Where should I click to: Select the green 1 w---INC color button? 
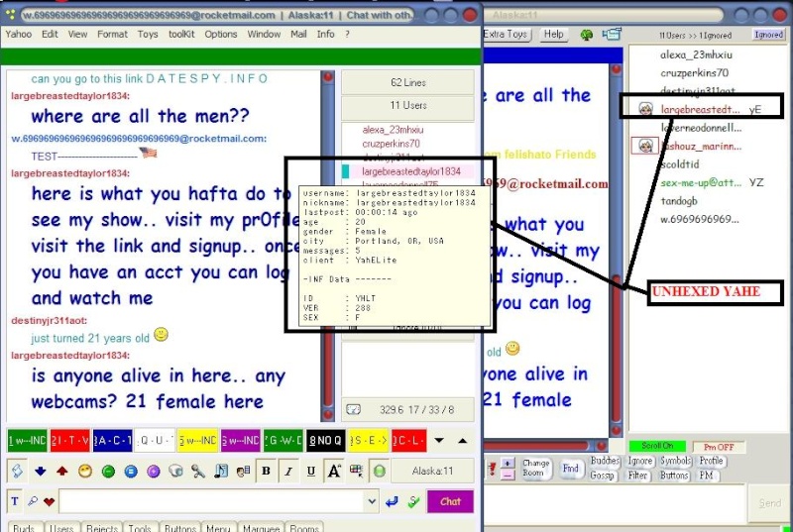point(28,441)
